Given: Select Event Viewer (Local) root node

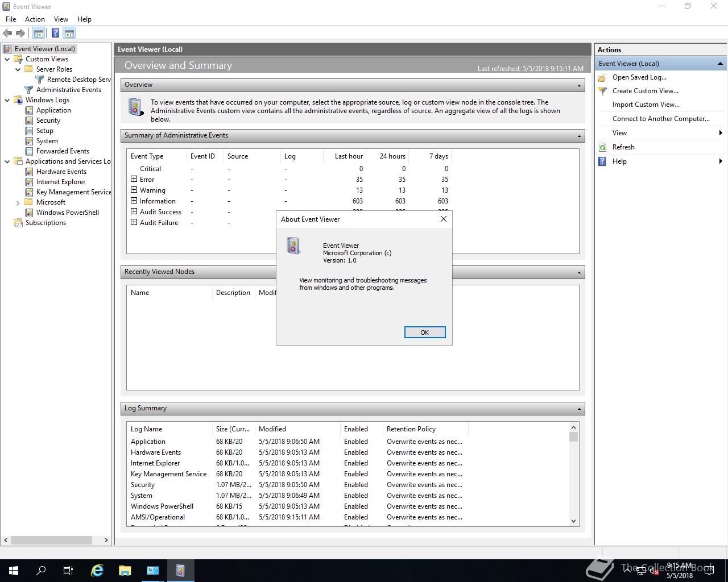Looking at the screenshot, I should pos(45,49).
